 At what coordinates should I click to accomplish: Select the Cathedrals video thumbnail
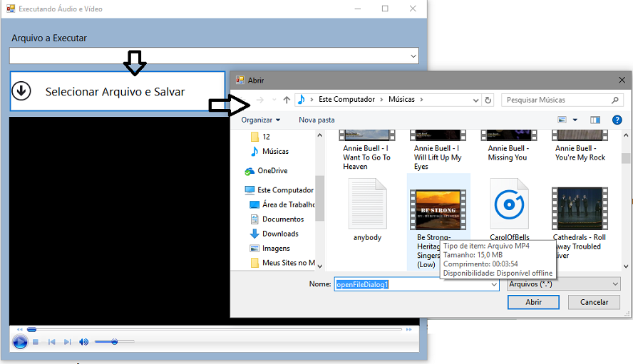click(x=580, y=209)
